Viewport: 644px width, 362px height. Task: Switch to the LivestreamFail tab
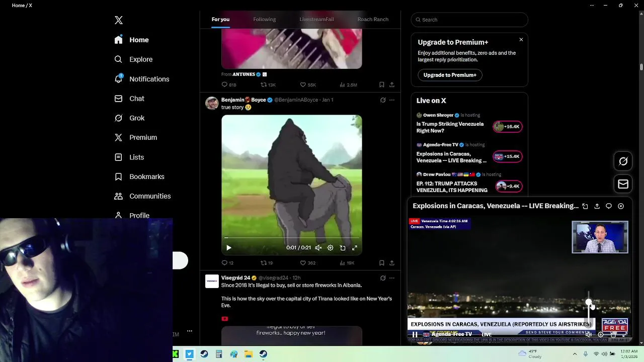point(316,20)
